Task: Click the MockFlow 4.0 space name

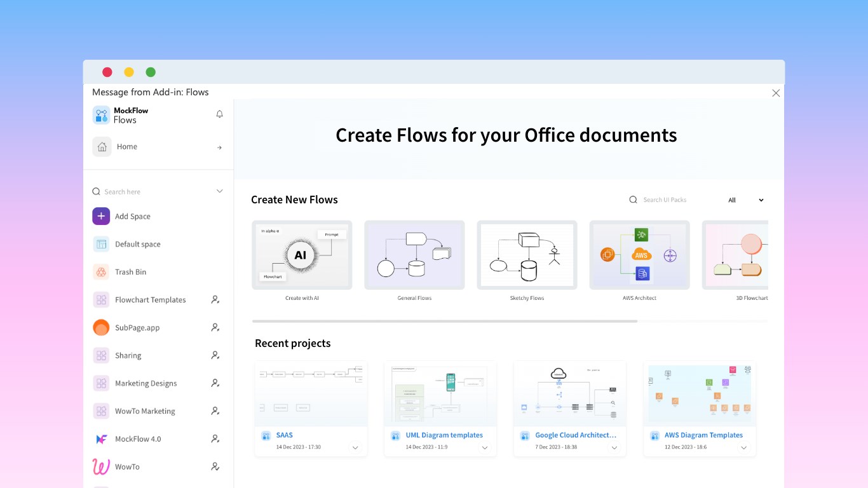Action: pos(138,439)
